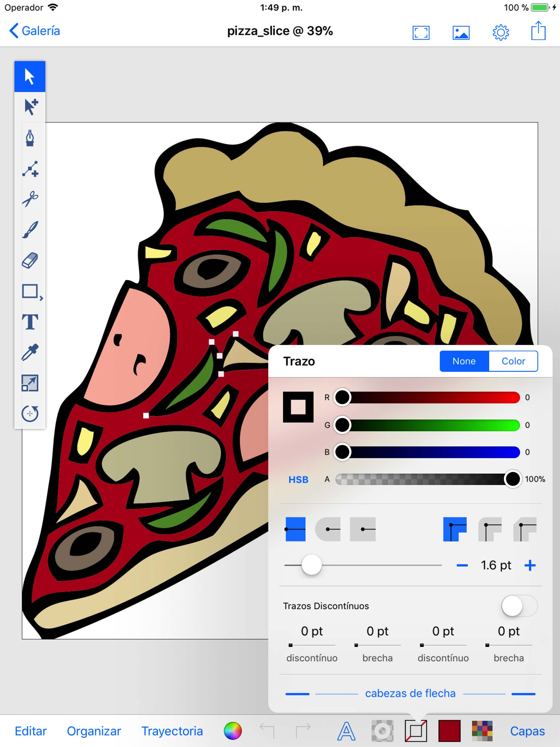
Task: Open the Capas layers panel
Action: point(527,731)
